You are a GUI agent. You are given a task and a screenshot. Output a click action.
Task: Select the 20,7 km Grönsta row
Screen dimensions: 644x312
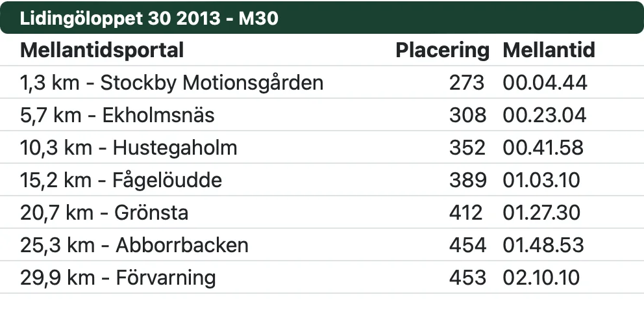click(x=322, y=212)
